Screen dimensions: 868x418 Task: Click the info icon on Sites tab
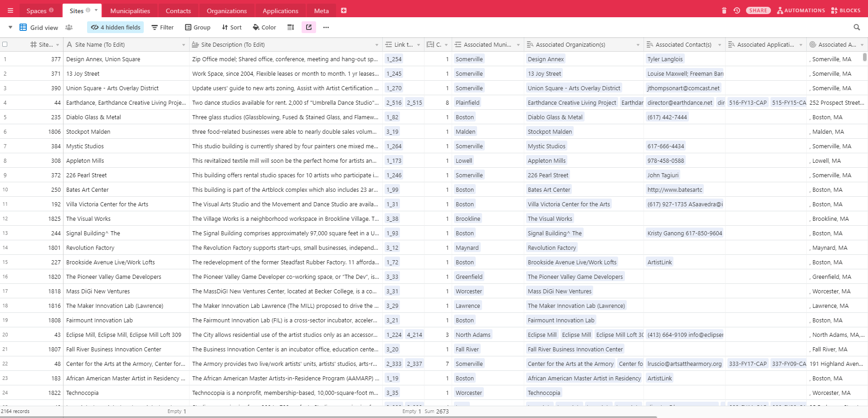[x=88, y=10]
